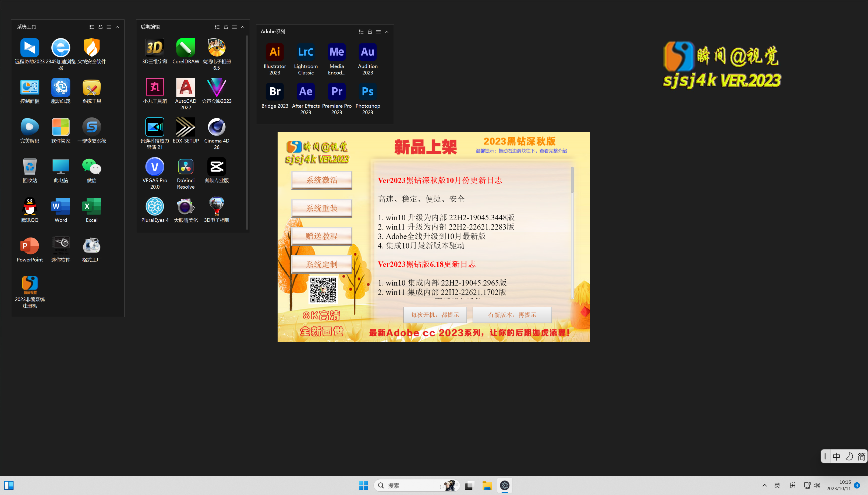Toggle lock on 后期编辑 panel
Screen dimensions: 868x495
point(226,27)
